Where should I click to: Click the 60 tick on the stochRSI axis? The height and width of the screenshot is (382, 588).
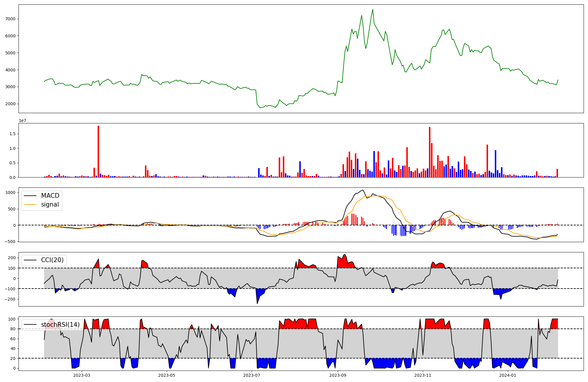coord(13,339)
